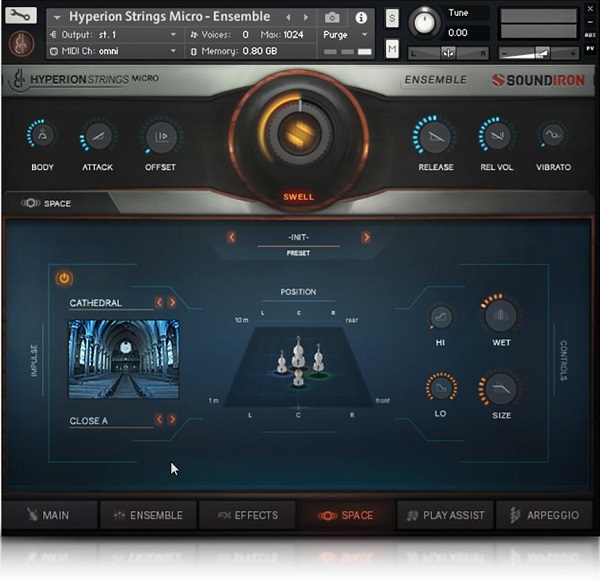Toggle the Mute M button

point(392,49)
